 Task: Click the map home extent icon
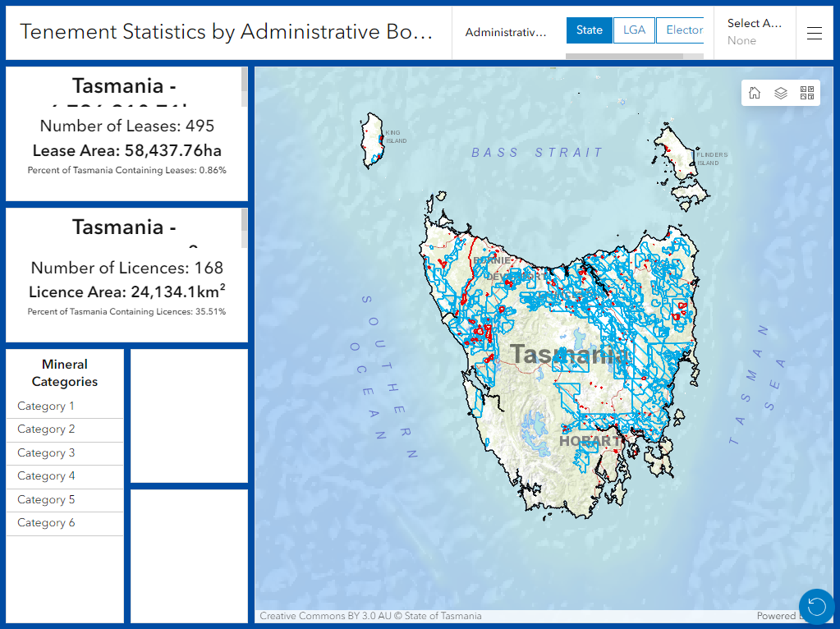tap(755, 93)
